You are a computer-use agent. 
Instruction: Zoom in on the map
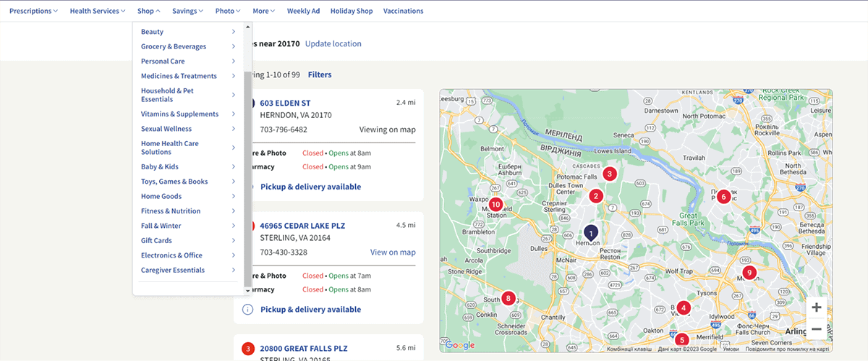[817, 307]
